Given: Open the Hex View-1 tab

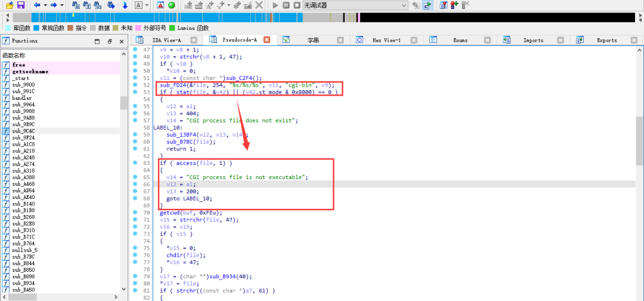Looking at the screenshot, I should click(x=386, y=40).
